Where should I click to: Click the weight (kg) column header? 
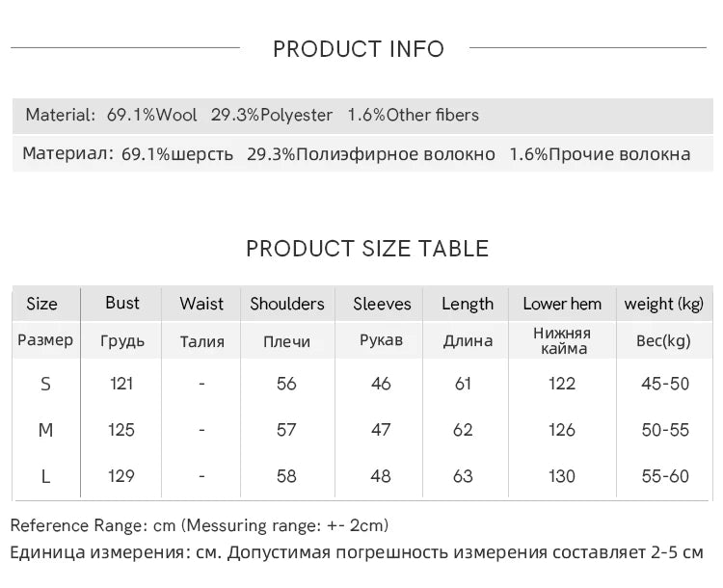click(663, 304)
